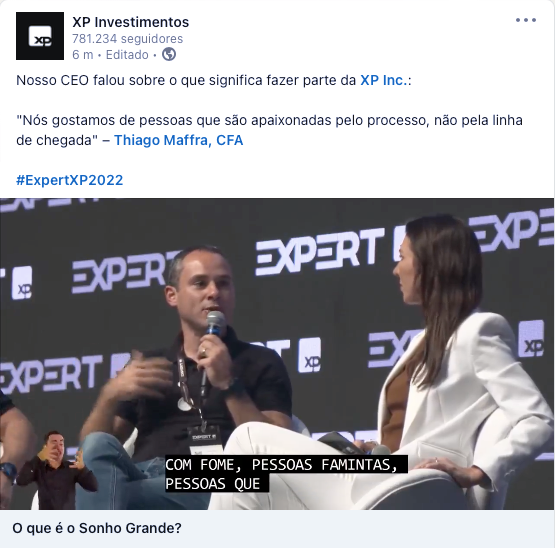The image size is (555, 548).
Task: Open the XP Inc. mention link
Action: [384, 80]
